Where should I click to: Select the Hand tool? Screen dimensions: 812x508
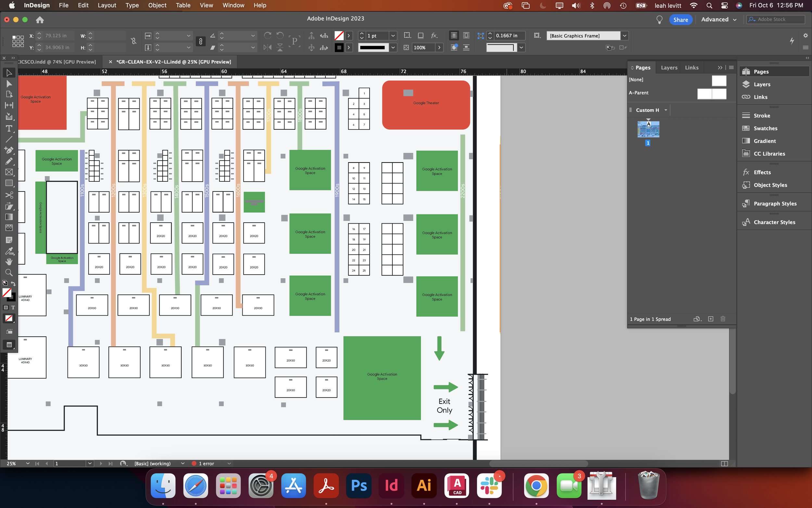(x=9, y=262)
